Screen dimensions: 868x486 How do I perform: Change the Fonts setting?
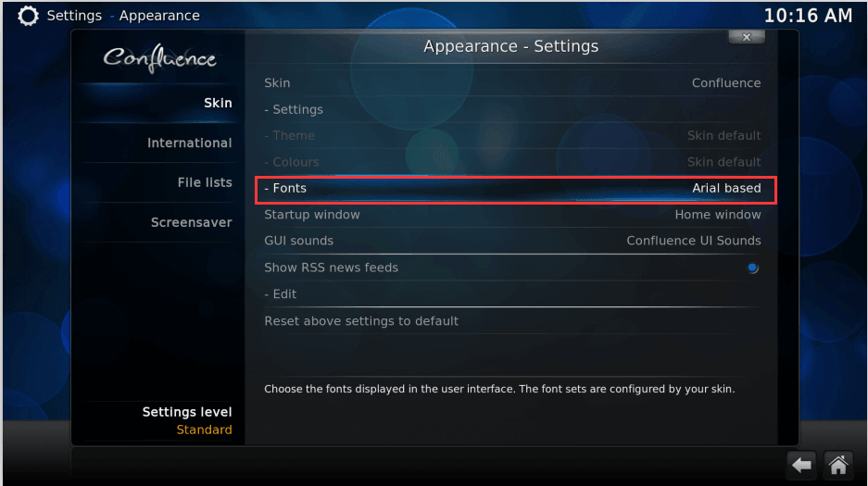point(515,189)
